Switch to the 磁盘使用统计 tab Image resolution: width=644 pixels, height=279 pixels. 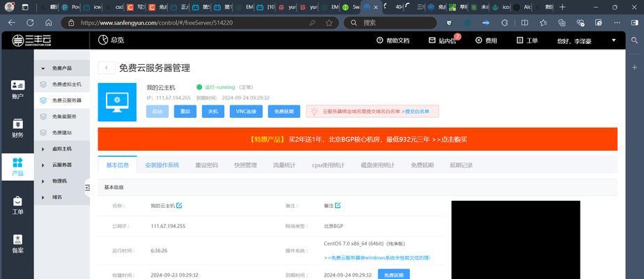pyautogui.click(x=378, y=165)
